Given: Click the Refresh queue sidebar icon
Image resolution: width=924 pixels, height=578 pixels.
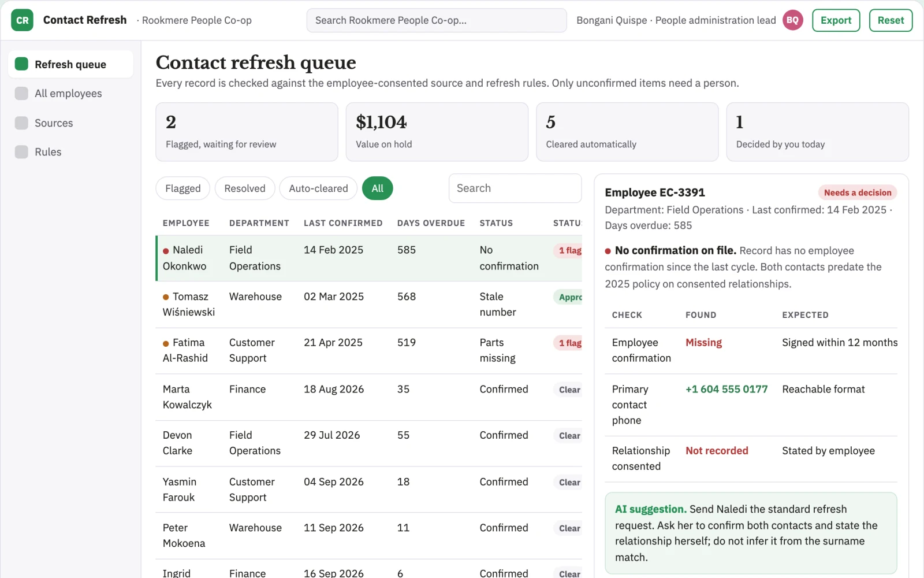Looking at the screenshot, I should pyautogui.click(x=21, y=64).
